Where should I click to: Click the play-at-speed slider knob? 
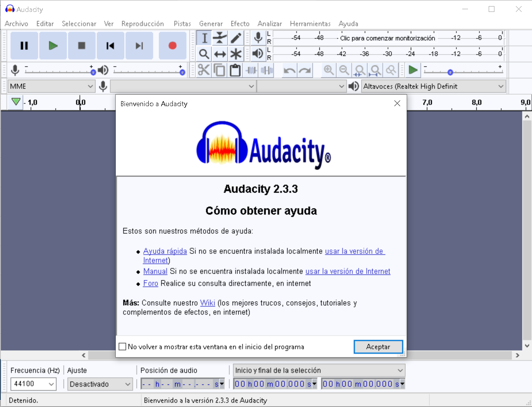click(450, 72)
